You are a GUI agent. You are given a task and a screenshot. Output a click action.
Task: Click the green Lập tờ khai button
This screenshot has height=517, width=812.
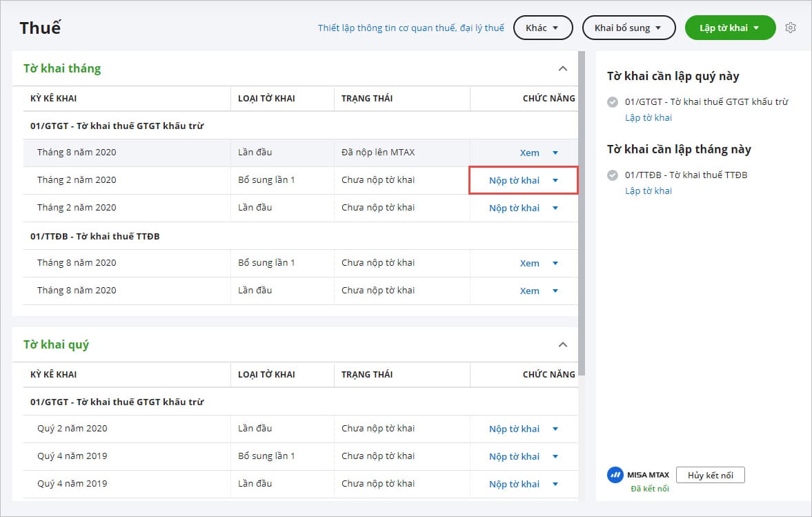coord(730,28)
